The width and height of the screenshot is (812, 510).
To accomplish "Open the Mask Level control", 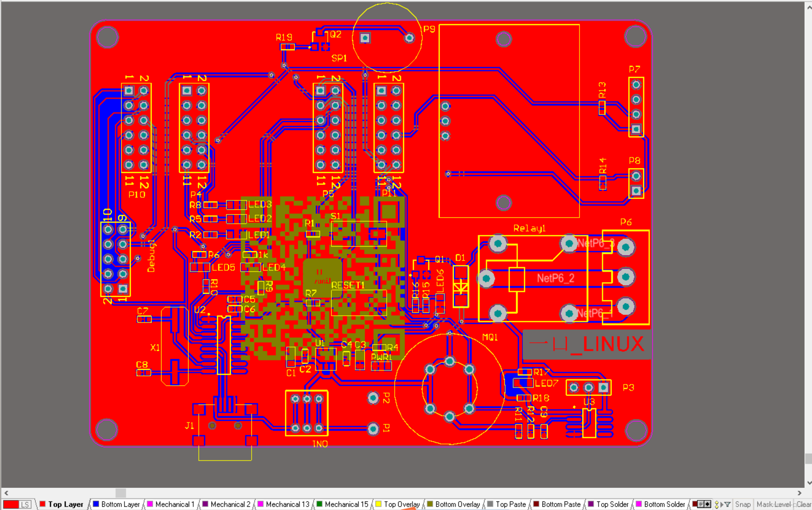I will coord(774,504).
